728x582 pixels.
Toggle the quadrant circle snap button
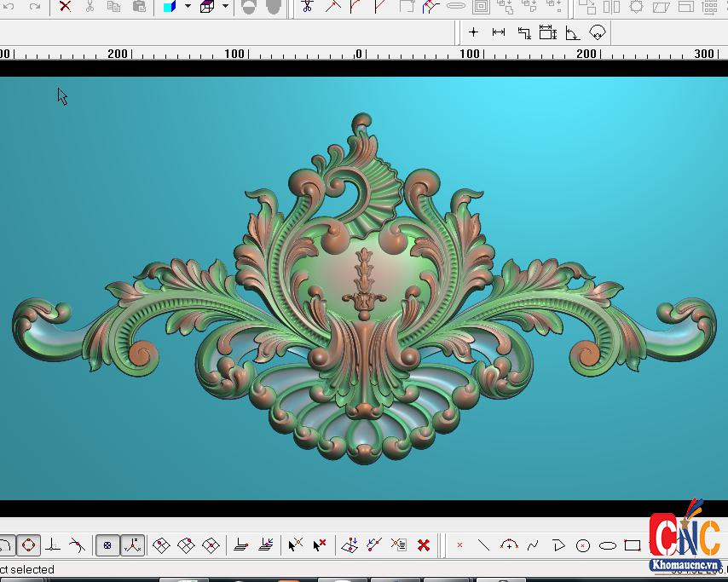tap(29, 545)
